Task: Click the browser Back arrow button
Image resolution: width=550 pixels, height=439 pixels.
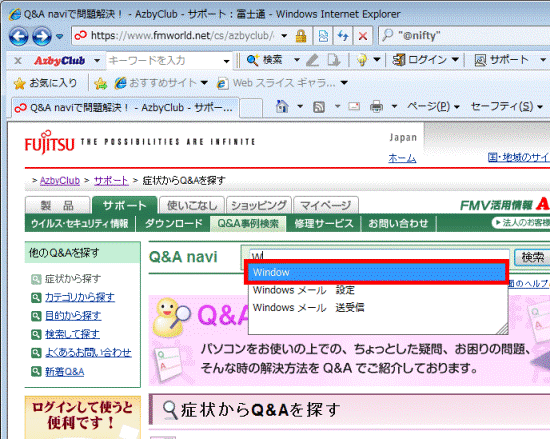Action: coord(18,36)
